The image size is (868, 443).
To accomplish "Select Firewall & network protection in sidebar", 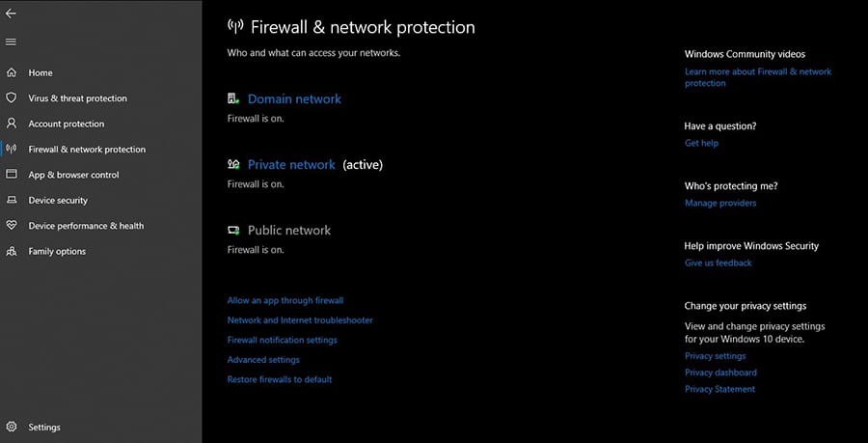I will [x=87, y=150].
